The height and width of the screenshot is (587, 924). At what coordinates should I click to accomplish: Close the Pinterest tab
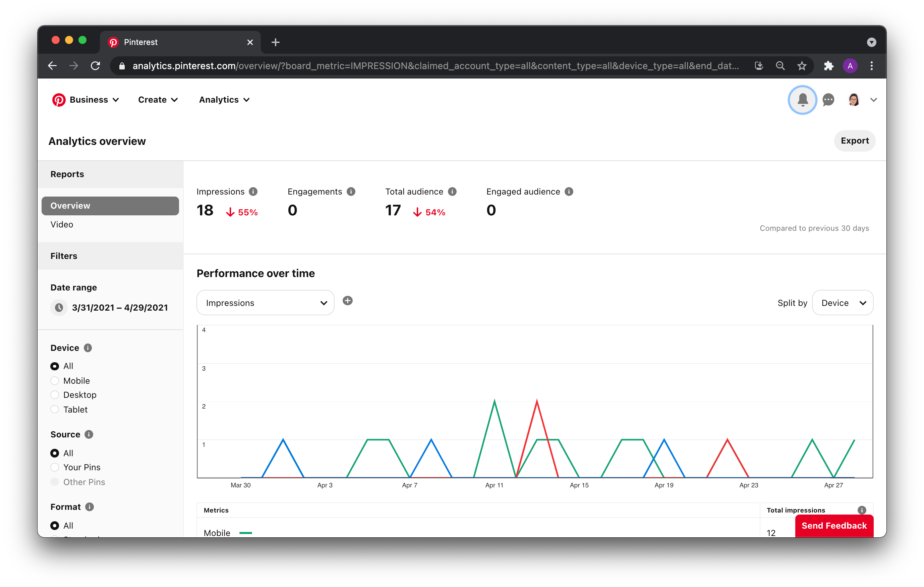(x=250, y=42)
